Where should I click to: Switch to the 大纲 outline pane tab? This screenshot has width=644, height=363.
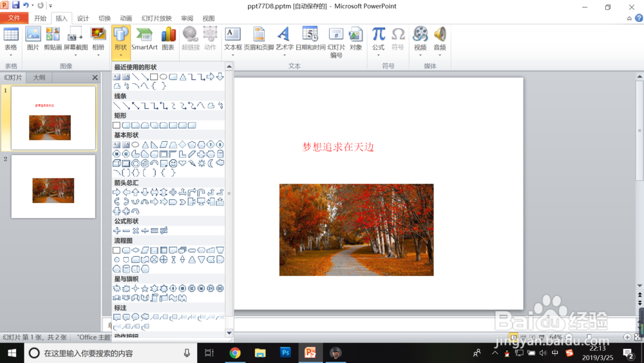(39, 77)
